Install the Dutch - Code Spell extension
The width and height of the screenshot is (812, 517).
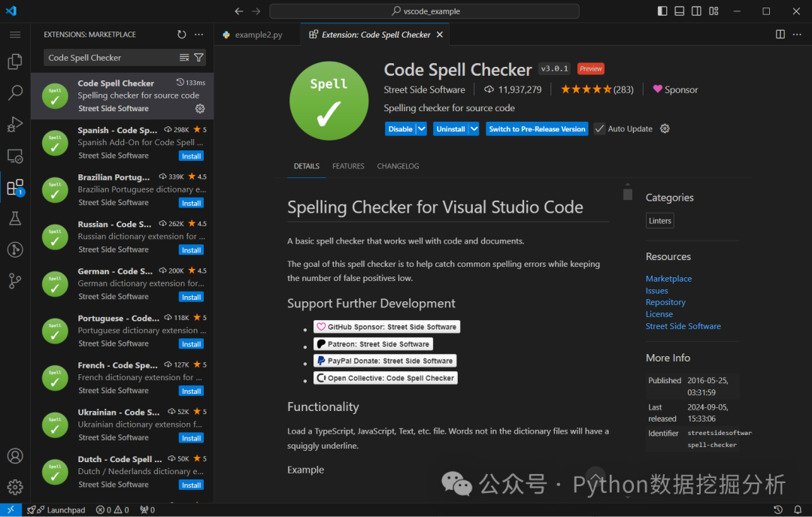tap(191, 485)
